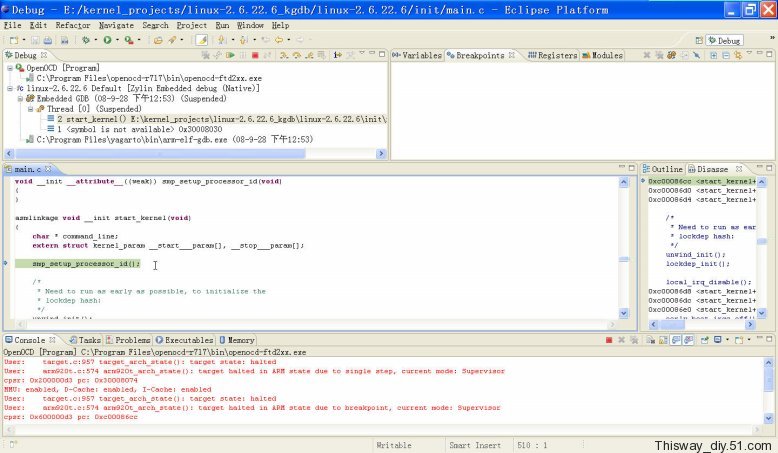Image resolution: width=778 pixels, height=453 pixels.
Task: Click Expand All in Breakpoints view
Action: click(x=713, y=55)
